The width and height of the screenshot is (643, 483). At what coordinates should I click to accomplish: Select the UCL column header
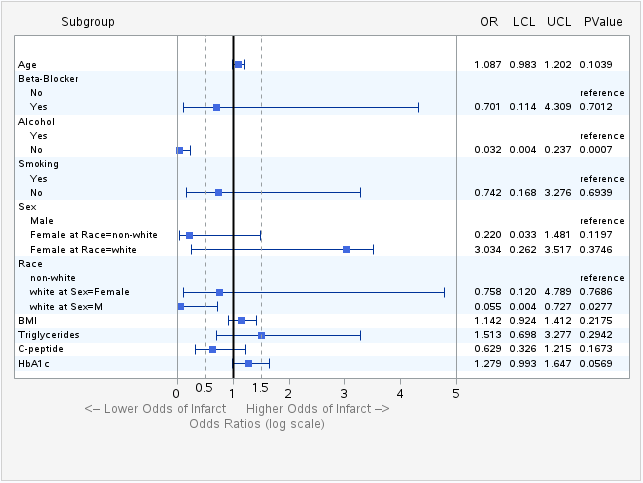(x=558, y=21)
